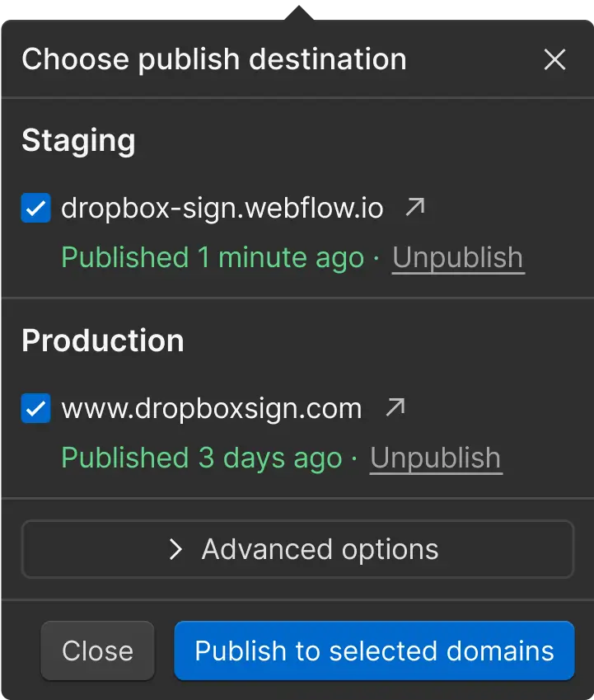Image resolution: width=594 pixels, height=700 pixels.
Task: Click the 'Published 1 minute ago' status text
Action: point(213,258)
